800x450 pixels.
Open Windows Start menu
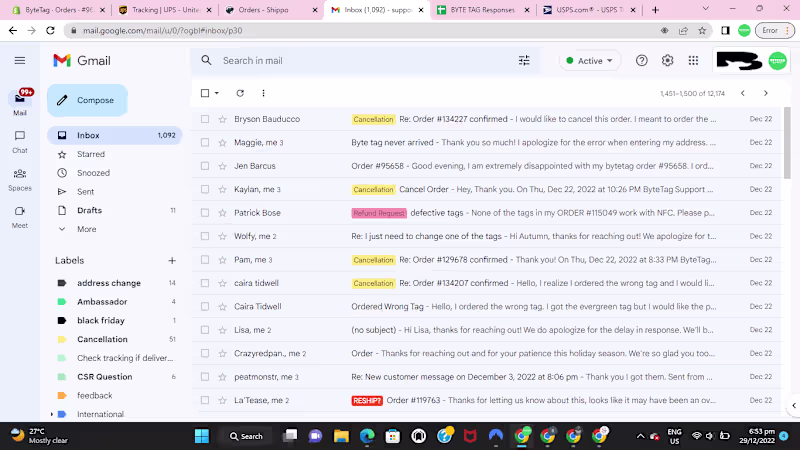[x=202, y=436]
